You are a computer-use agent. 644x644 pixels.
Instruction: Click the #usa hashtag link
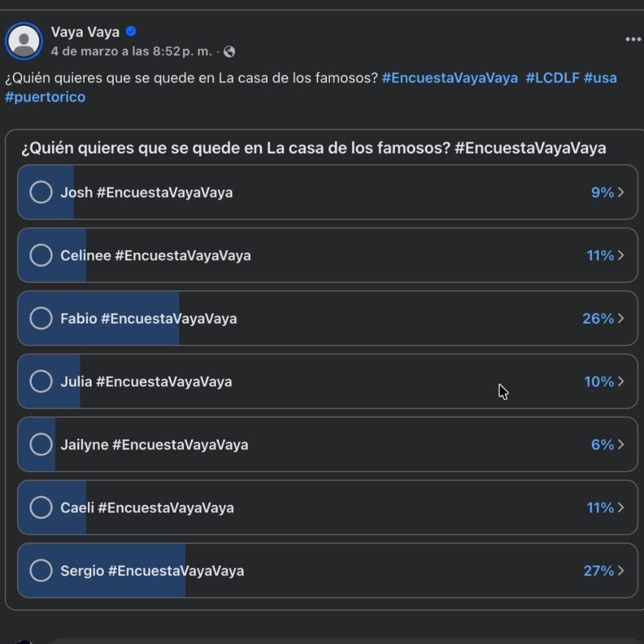pyautogui.click(x=600, y=78)
